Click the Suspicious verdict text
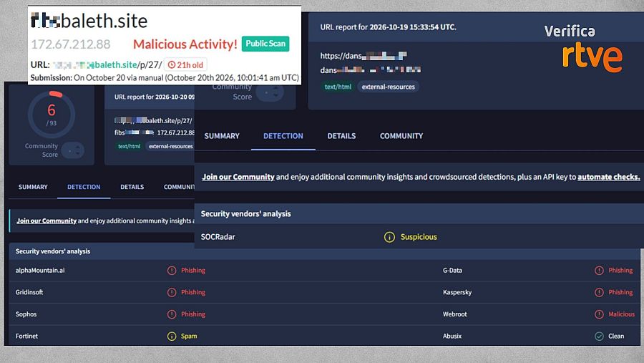644x363 pixels. pos(419,237)
